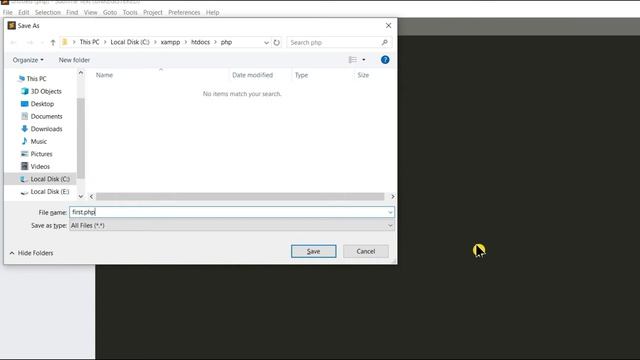Open the Project menu
Viewport: 640px width, 360px height.
tap(153, 12)
